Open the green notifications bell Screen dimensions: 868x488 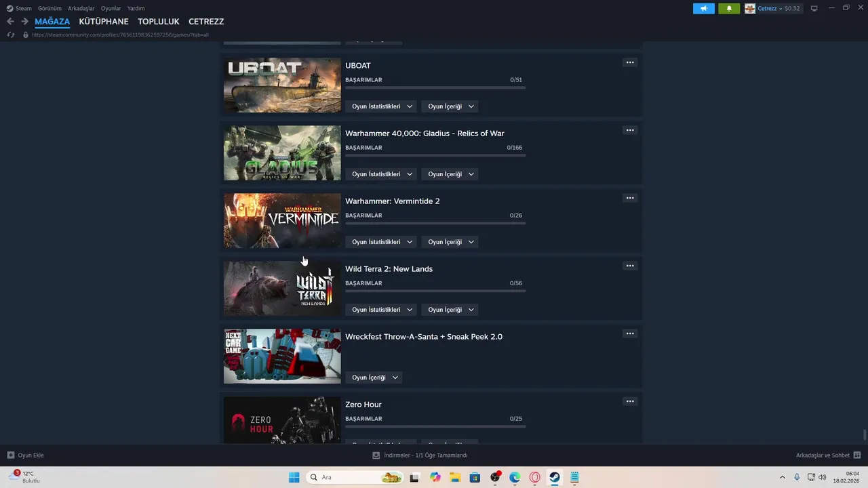[729, 8]
